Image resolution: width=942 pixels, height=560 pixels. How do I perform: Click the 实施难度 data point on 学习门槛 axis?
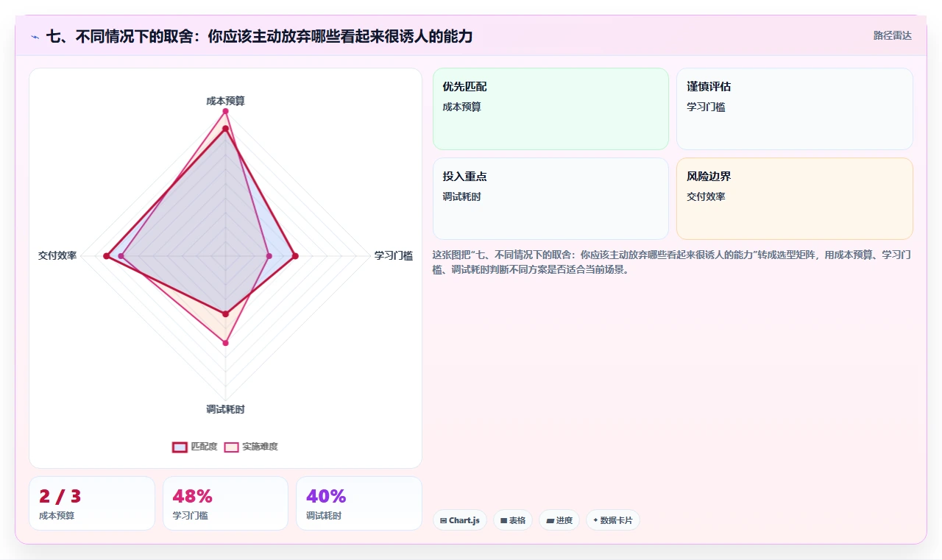click(269, 256)
